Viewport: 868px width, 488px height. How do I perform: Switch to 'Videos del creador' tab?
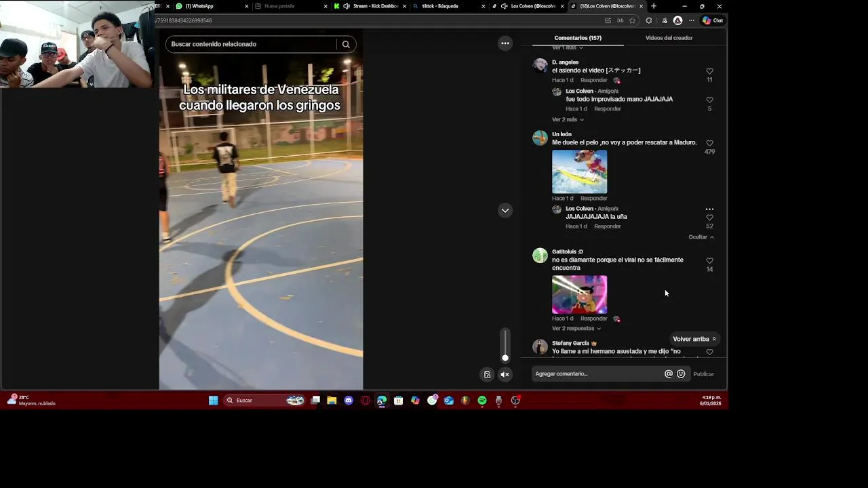[669, 38]
